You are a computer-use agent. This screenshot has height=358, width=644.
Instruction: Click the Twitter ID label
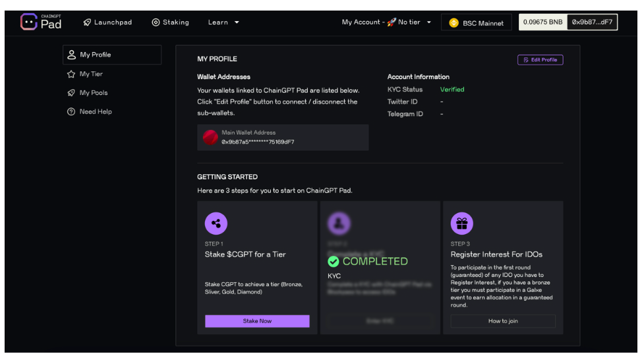tap(402, 102)
